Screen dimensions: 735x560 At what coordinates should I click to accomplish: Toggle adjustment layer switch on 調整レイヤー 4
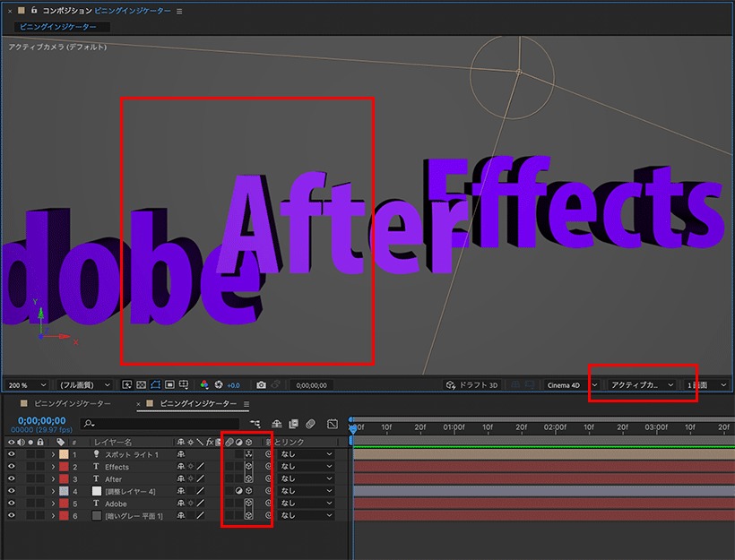click(238, 491)
